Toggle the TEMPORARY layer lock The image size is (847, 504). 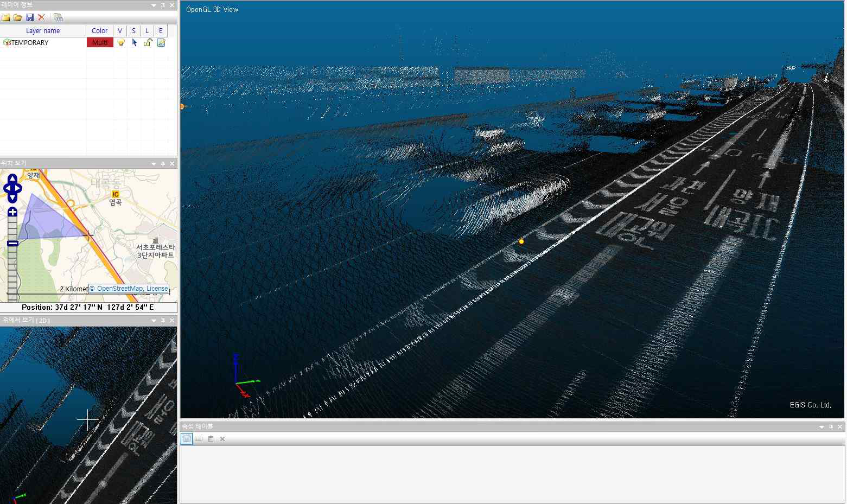(x=147, y=42)
